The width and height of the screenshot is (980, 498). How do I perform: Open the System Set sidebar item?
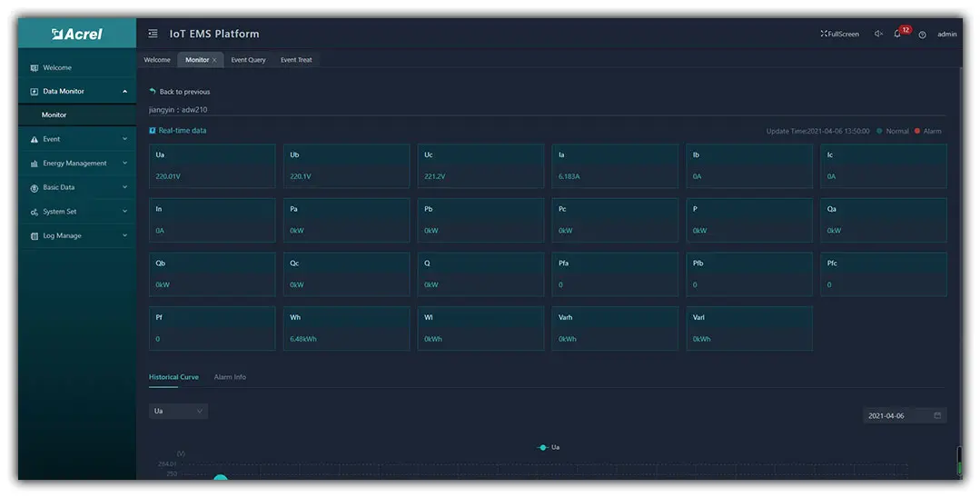point(77,212)
